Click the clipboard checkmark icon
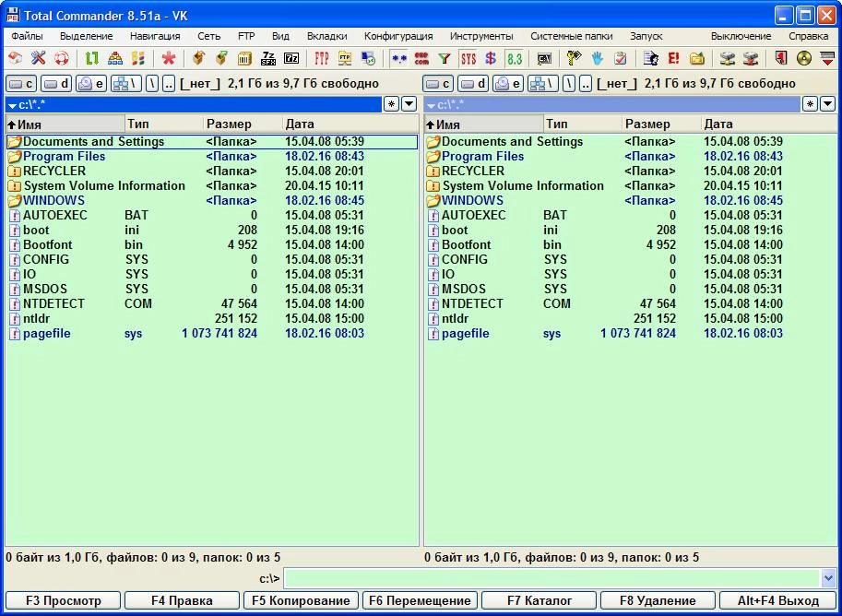 tap(621, 58)
